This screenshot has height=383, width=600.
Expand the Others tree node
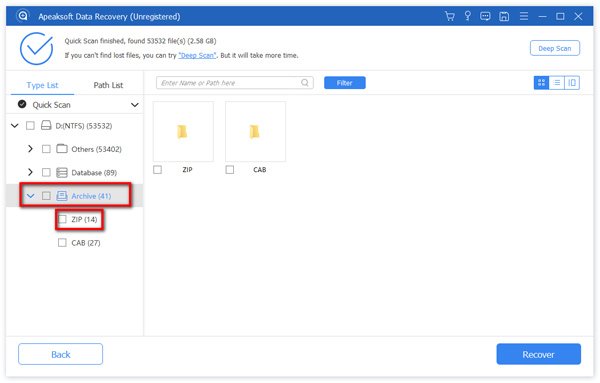coord(30,149)
